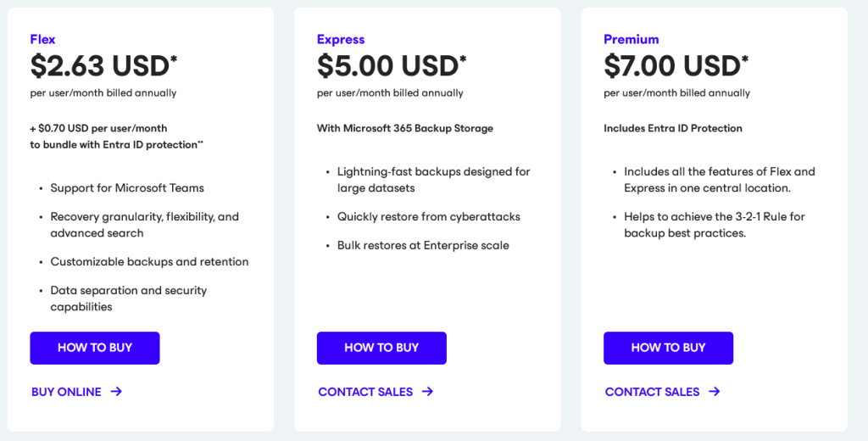The height and width of the screenshot is (441, 868).
Task: Select the Flex plan title
Action: 42,39
